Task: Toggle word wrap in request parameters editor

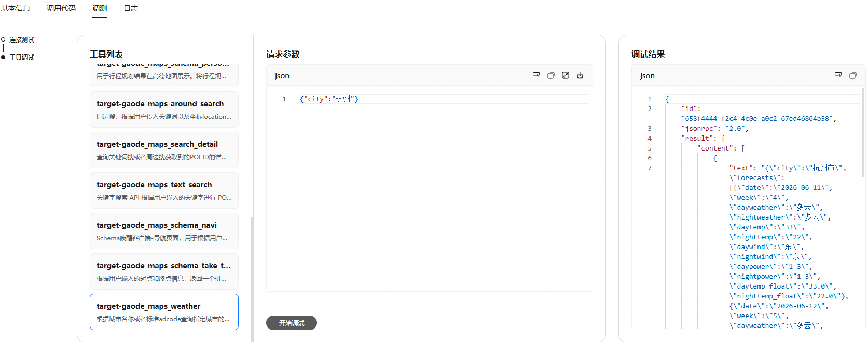Action: 536,75
